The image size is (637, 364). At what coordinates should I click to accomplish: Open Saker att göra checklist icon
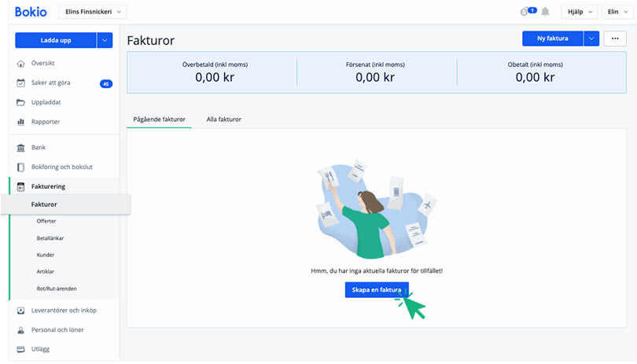click(x=21, y=83)
